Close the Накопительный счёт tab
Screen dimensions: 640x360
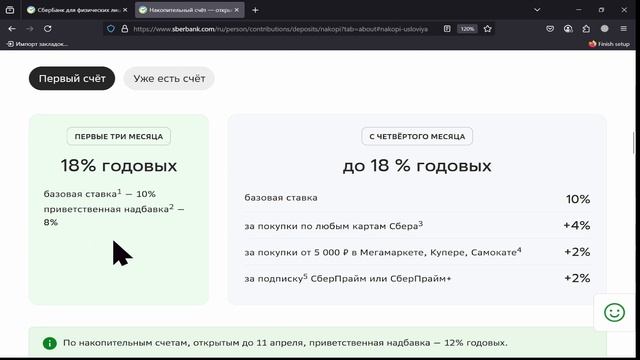tap(237, 10)
